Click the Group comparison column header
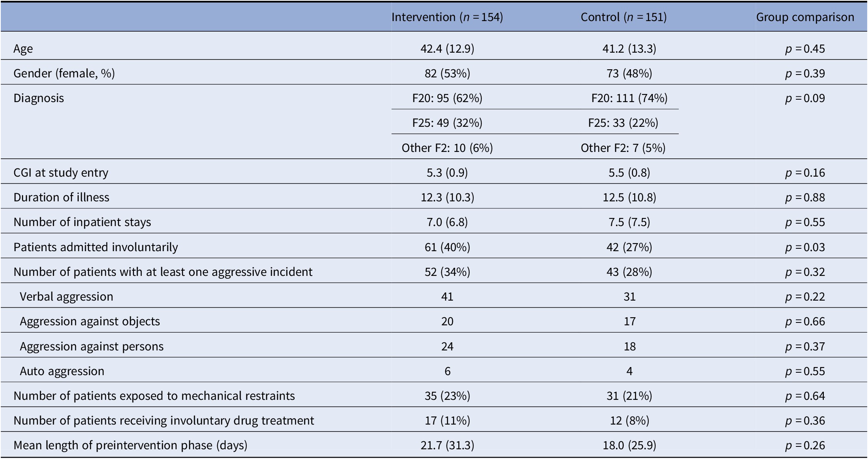This screenshot has height=459, width=868. pos(805,17)
